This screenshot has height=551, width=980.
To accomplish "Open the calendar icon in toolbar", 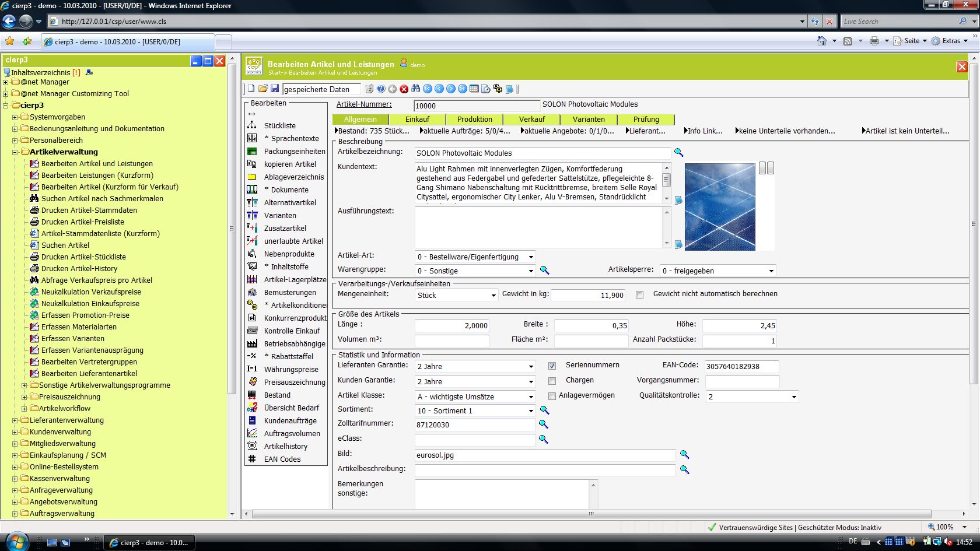I will 474,89.
